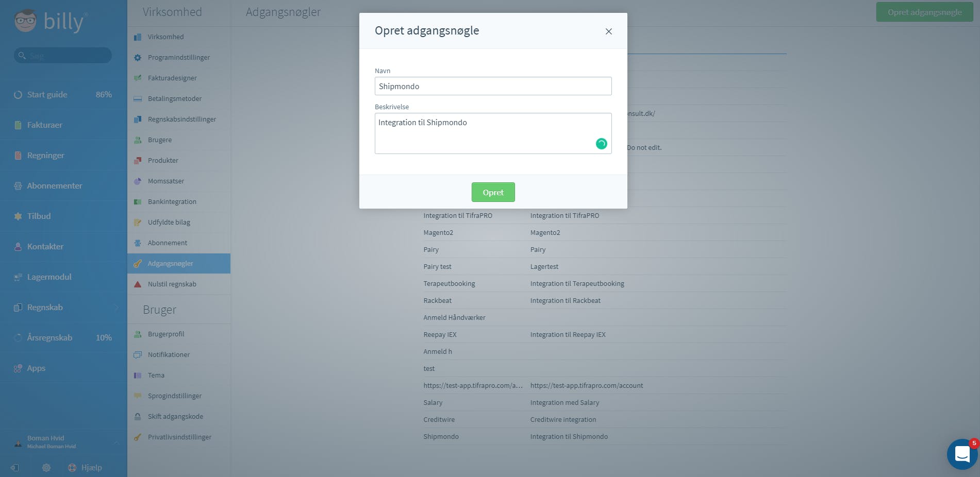The image size is (980, 477).
Task: Select the Creditwire key row
Action: pos(605,420)
